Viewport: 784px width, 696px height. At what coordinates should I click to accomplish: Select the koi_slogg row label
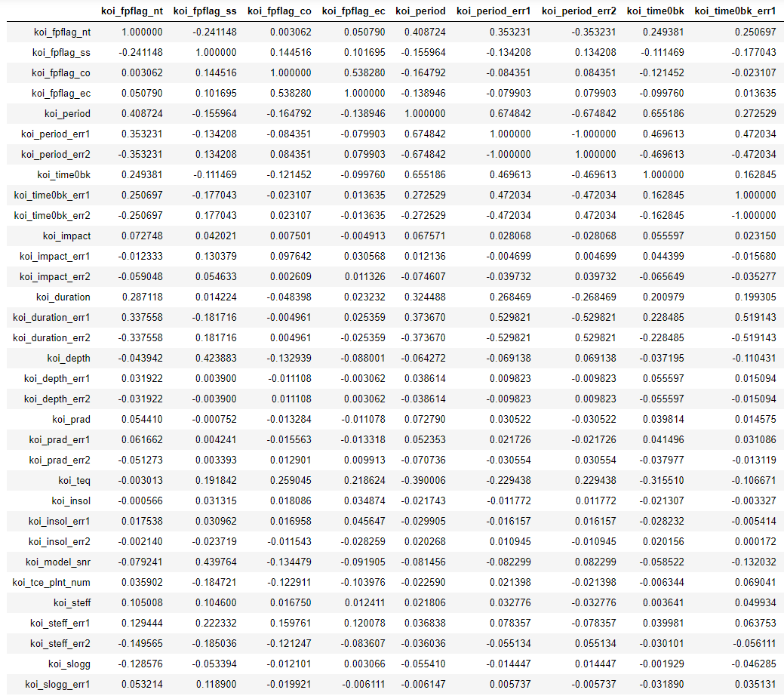(x=69, y=664)
